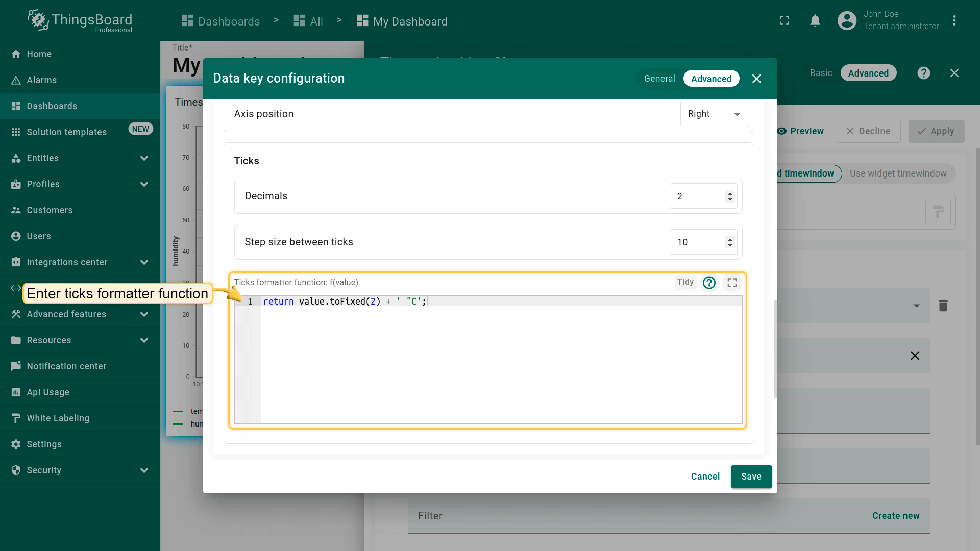Increase the Decimals stepper value
The width and height of the screenshot is (980, 551).
pos(730,193)
